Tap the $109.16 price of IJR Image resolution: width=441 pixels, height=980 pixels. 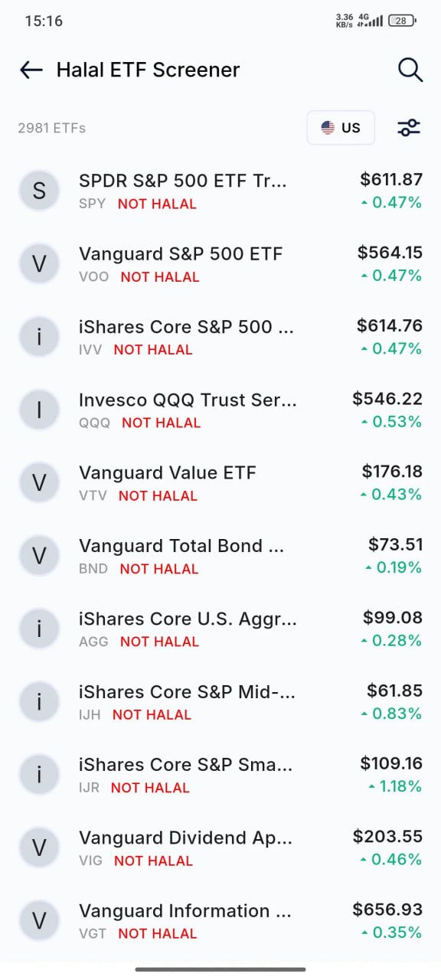391,764
